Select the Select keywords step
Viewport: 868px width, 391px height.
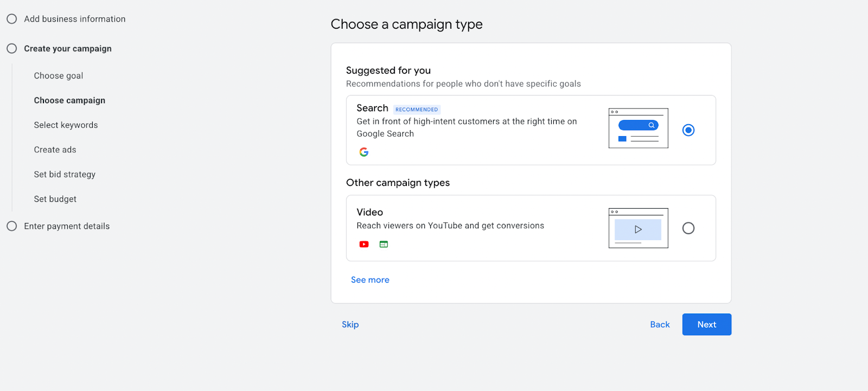(x=66, y=125)
